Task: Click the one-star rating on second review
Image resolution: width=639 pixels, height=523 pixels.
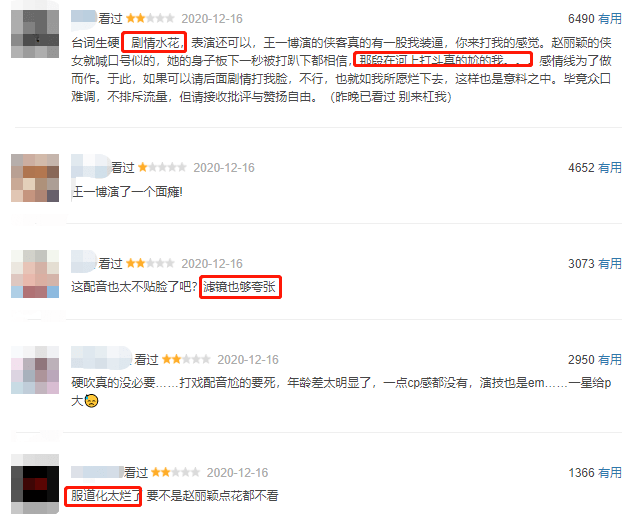Action: (x=162, y=167)
